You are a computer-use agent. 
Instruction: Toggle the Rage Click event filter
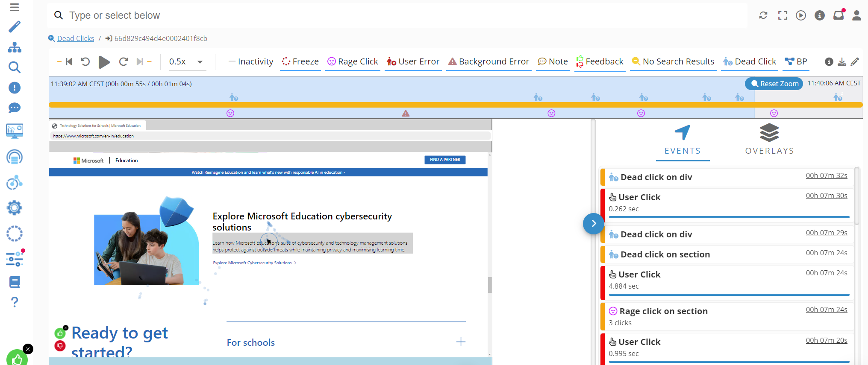[353, 62]
